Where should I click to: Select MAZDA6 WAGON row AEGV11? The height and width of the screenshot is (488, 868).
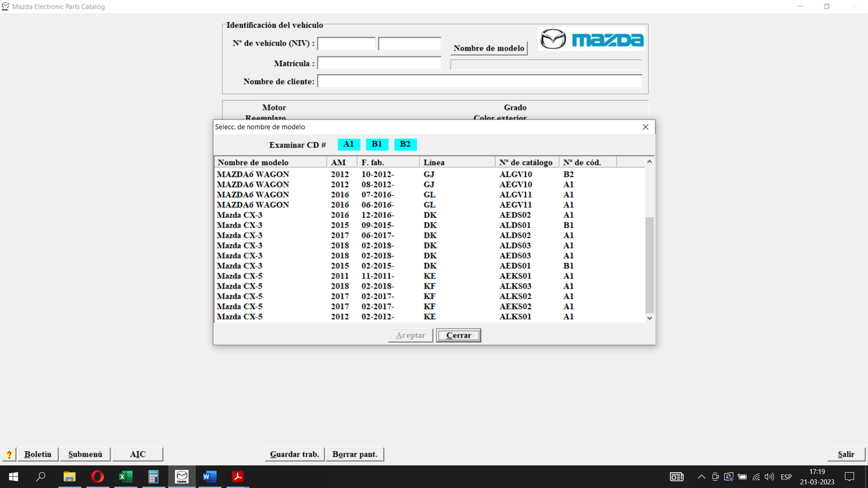429,205
